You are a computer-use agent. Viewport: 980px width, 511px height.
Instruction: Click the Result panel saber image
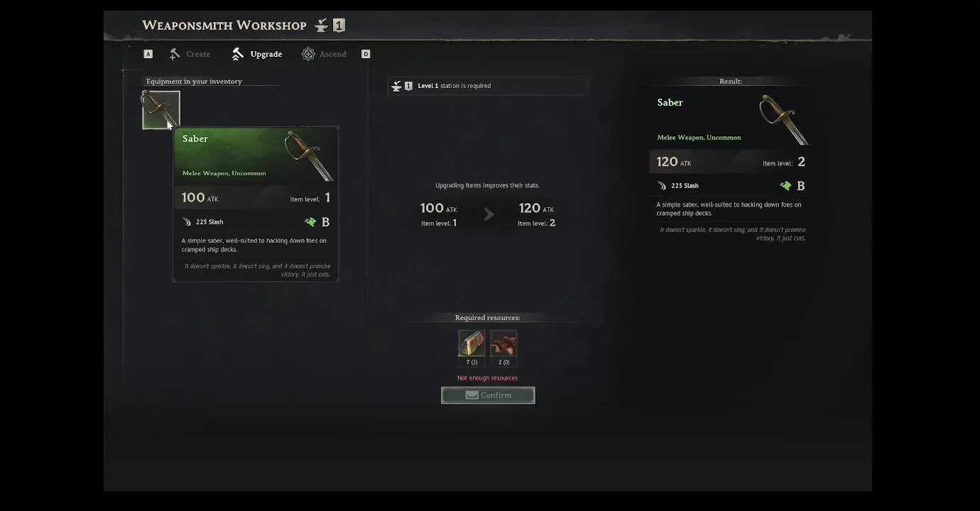[783, 120]
